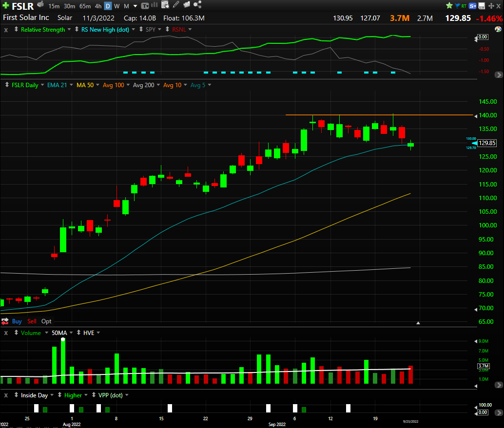Click the reorder arrows beside FSLR Daily
The width and height of the screenshot is (504, 428).
tap(7, 85)
